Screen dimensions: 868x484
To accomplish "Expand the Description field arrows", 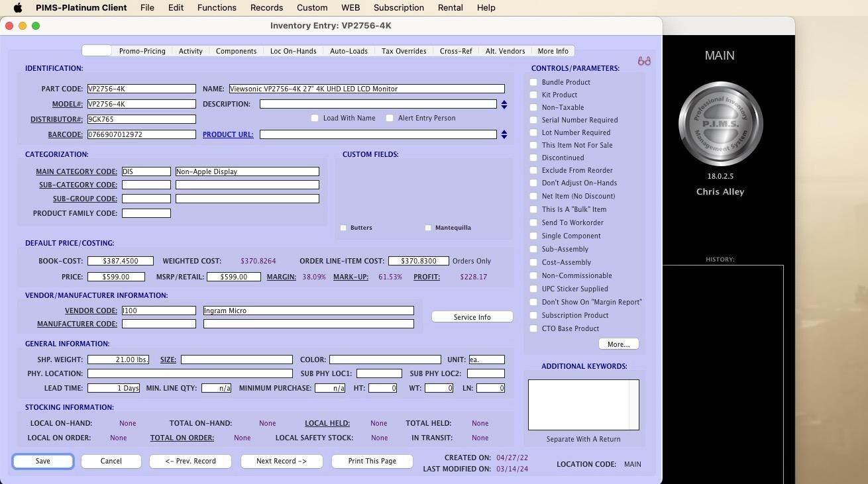I will coord(504,104).
